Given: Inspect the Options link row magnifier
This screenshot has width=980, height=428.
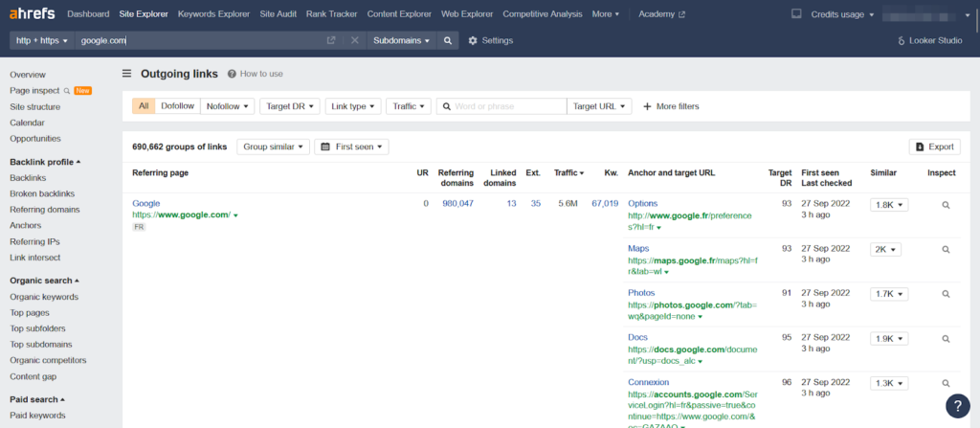Looking at the screenshot, I should (946, 205).
